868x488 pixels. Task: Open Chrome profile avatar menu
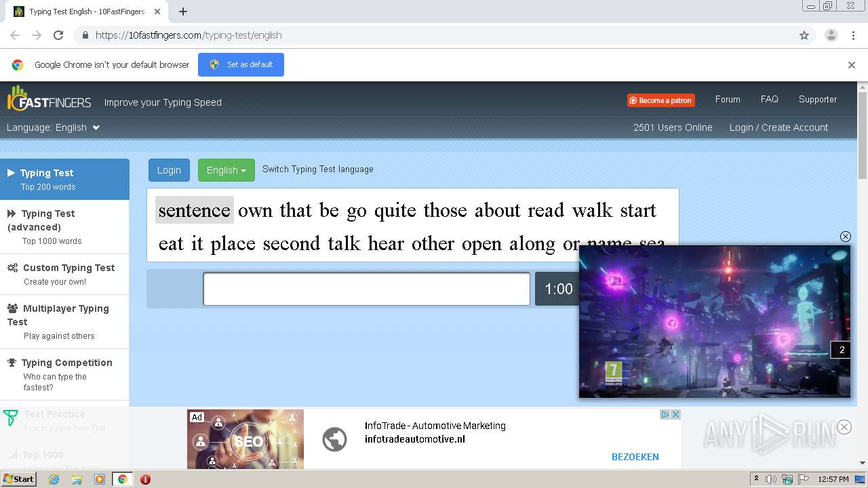(x=831, y=35)
